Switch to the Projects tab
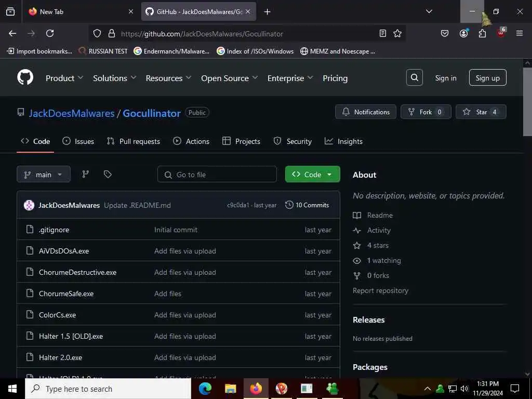 [241, 141]
